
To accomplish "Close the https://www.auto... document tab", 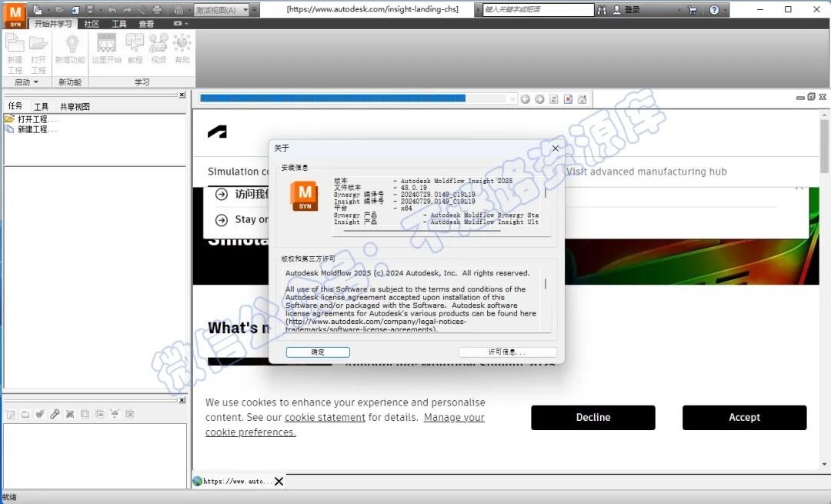I will click(x=279, y=481).
